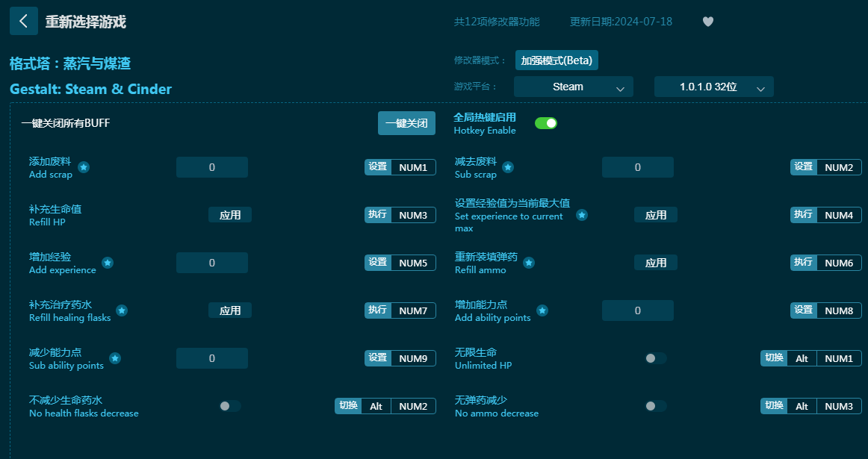Open the 1.0.1.0 32位 version dropdown
The height and width of the screenshot is (459, 868).
click(714, 87)
